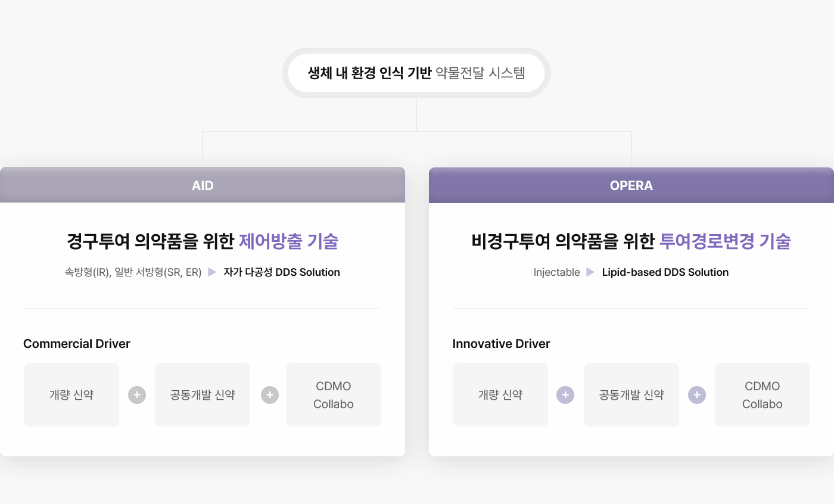Click the purple 투여경로변경 기술 text

click(x=725, y=241)
